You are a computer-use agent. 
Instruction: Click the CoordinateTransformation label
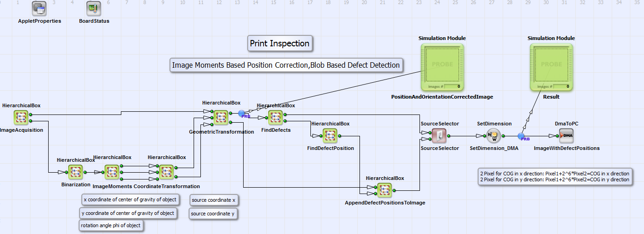(167, 186)
